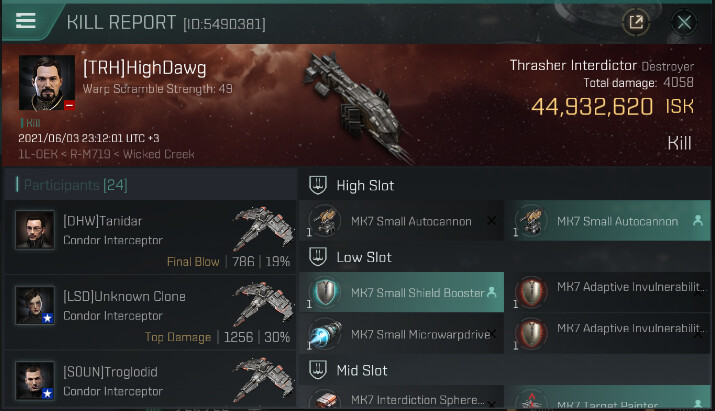
Task: Select the first MK7 Small Autocannon icon
Action: [324, 221]
